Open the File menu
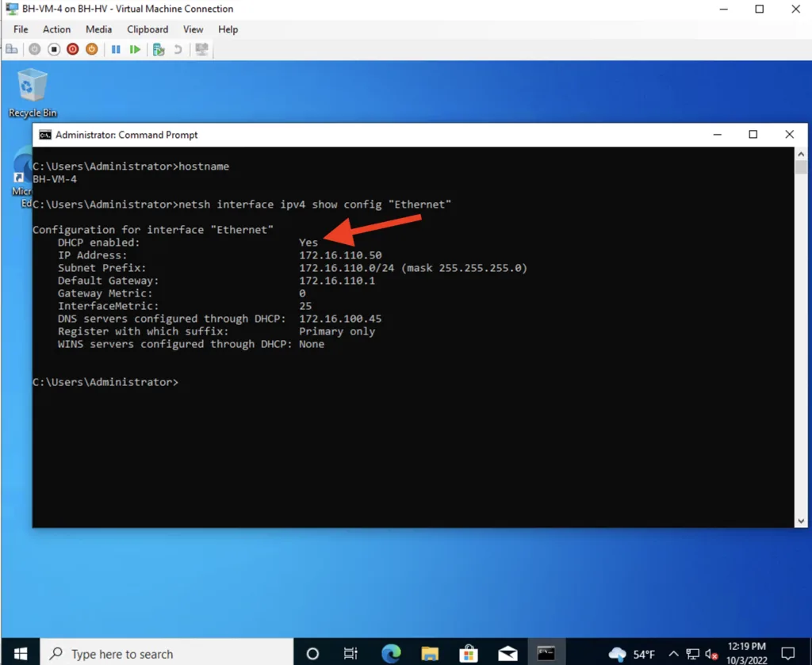The width and height of the screenshot is (812, 665). pos(21,29)
